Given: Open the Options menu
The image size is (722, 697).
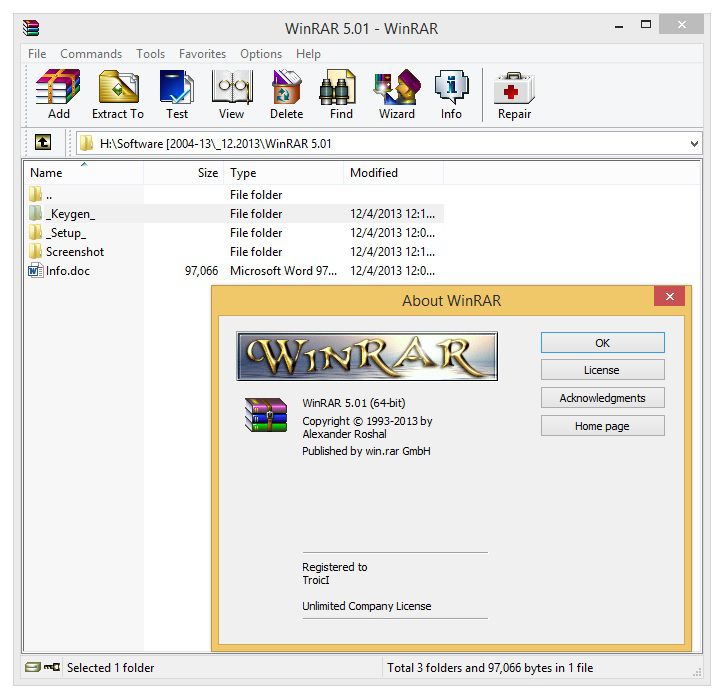Looking at the screenshot, I should tap(261, 54).
